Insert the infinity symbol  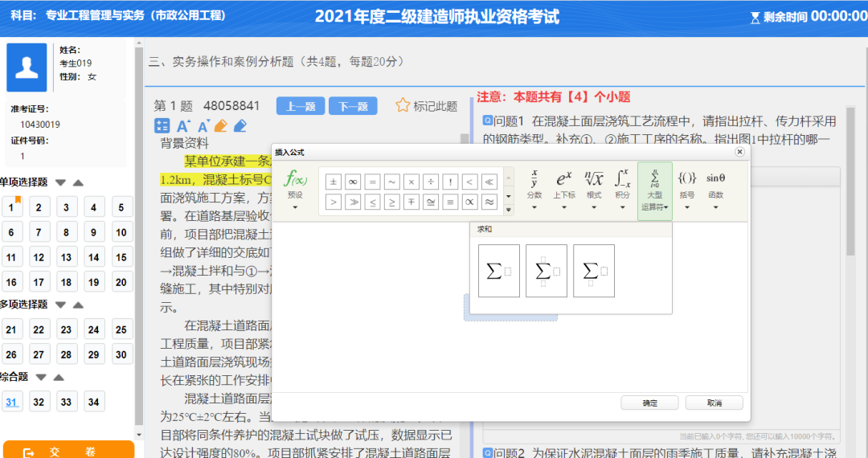click(352, 182)
